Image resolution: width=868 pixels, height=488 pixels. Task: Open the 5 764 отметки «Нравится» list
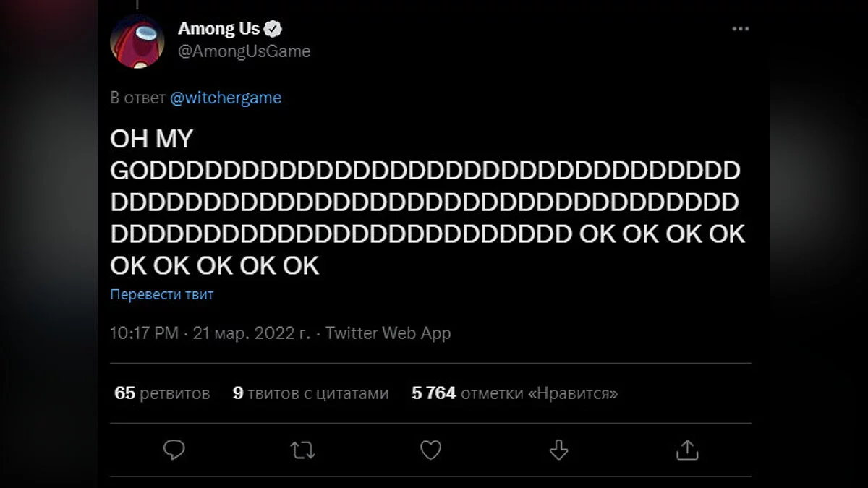tap(515, 393)
